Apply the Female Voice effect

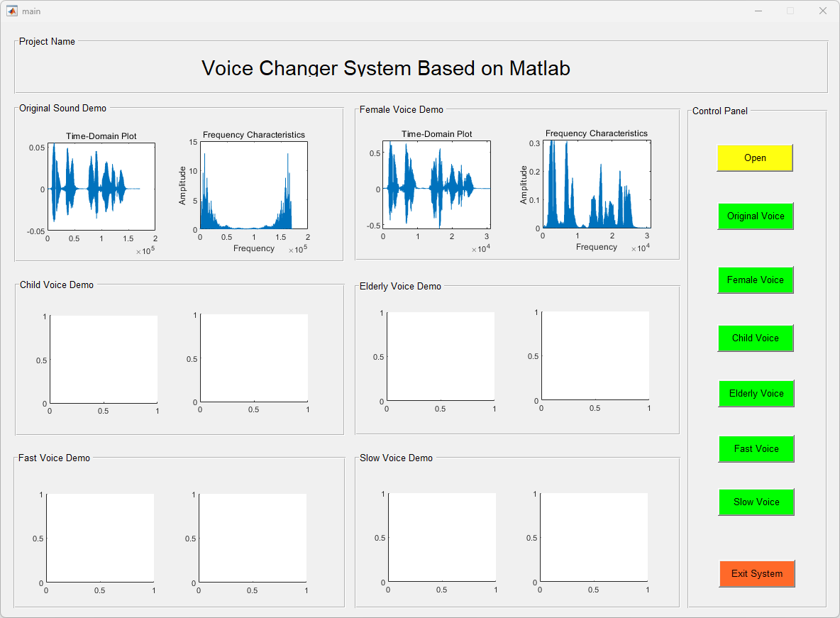tap(756, 280)
